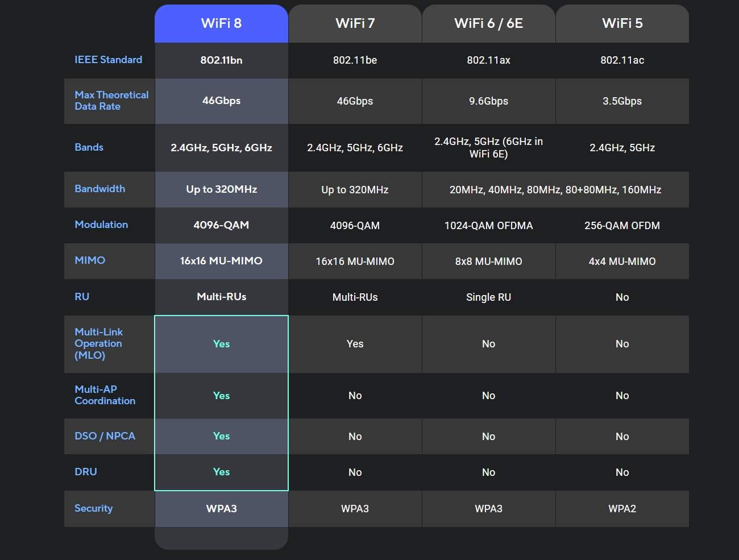
Task: Click the MIMO row label
Action: pos(90,260)
